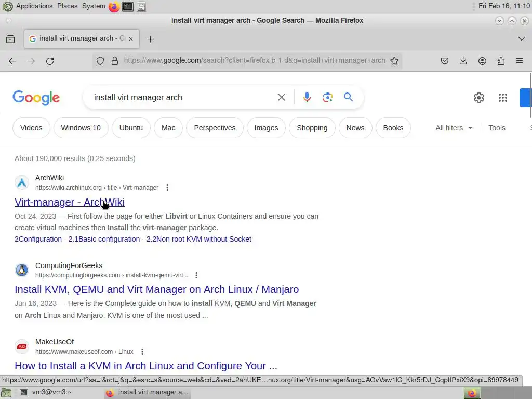The image size is (532, 399).
Task: Click the forward navigation arrow
Action: [31, 61]
